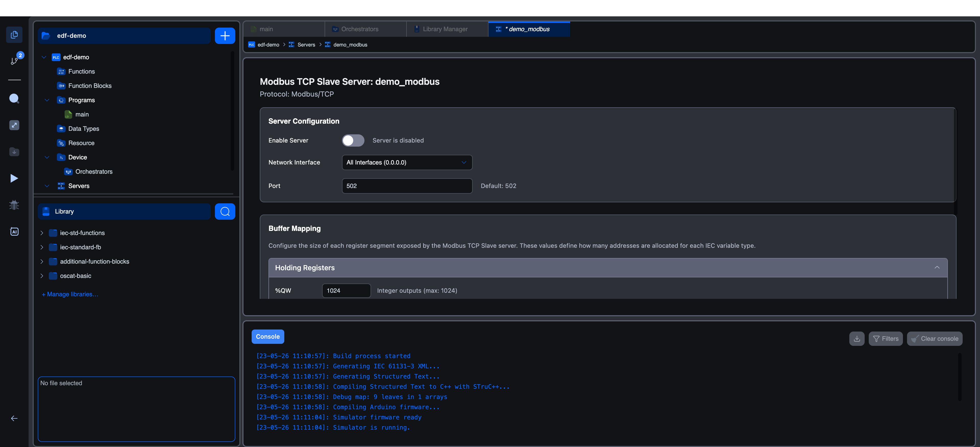The image size is (980, 447).
Task: Click the download folder sidebar icon
Action: coord(14,151)
